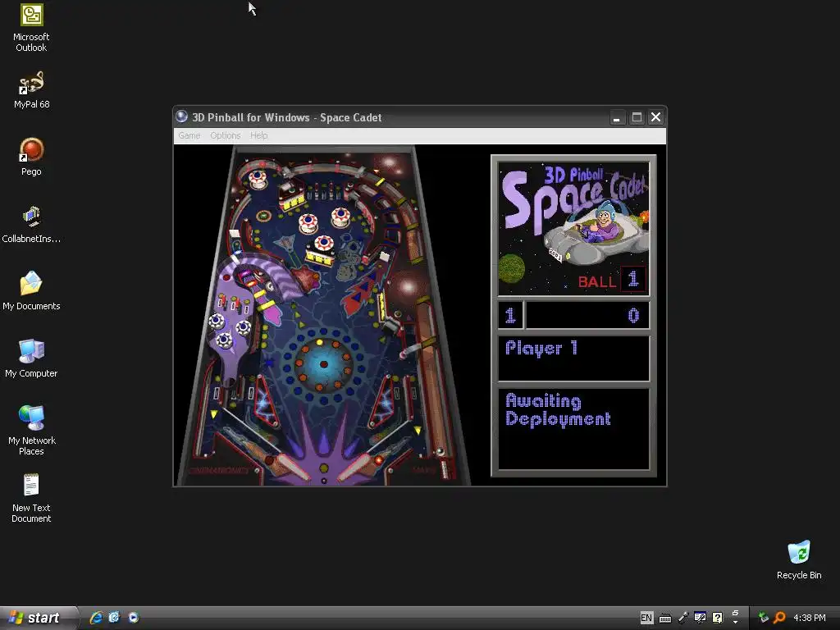Open the Help menu in 3D Pinball
840x630 pixels.
coord(258,135)
